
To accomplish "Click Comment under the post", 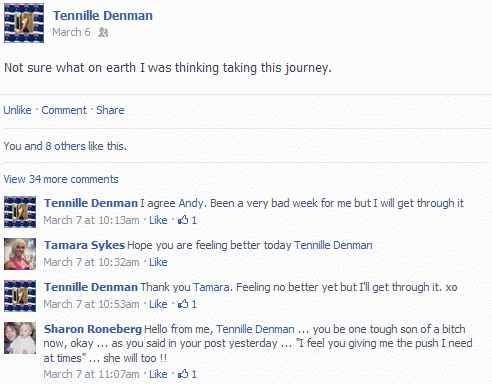I will (64, 110).
